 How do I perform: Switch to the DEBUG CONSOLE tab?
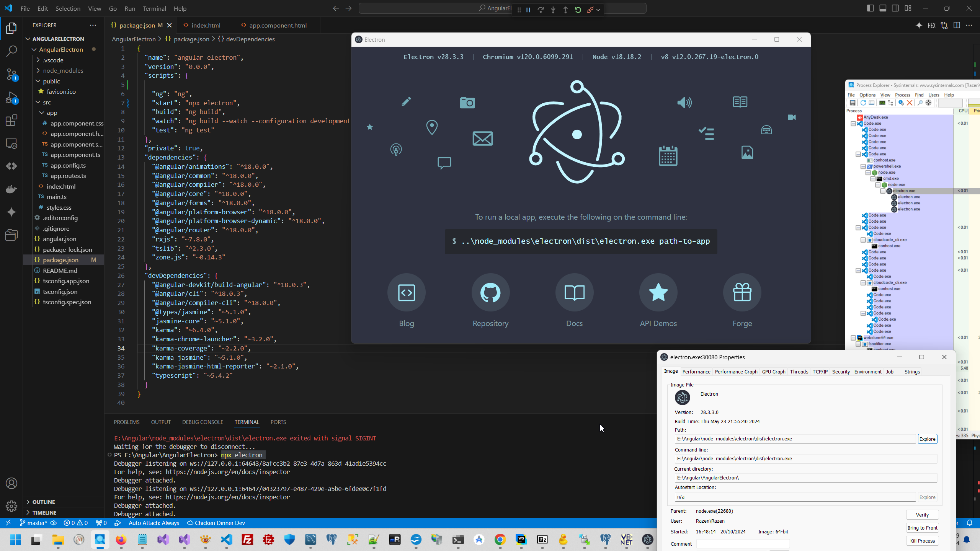click(x=203, y=422)
